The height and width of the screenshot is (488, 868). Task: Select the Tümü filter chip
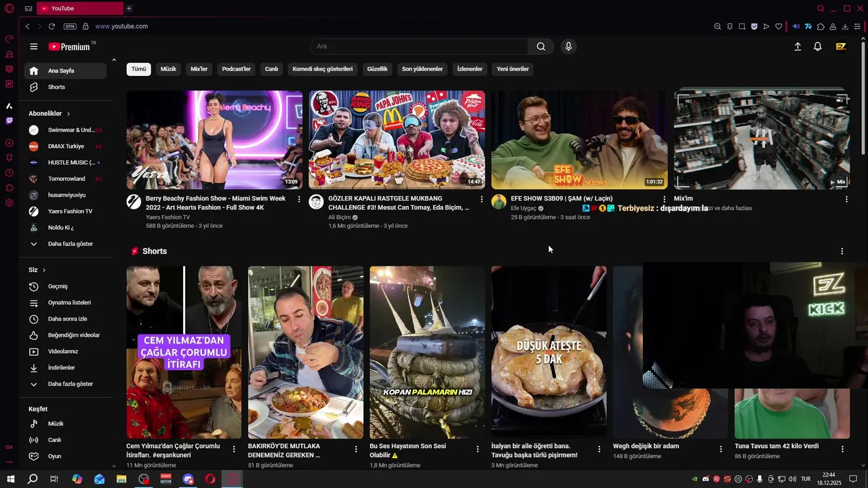click(x=138, y=69)
